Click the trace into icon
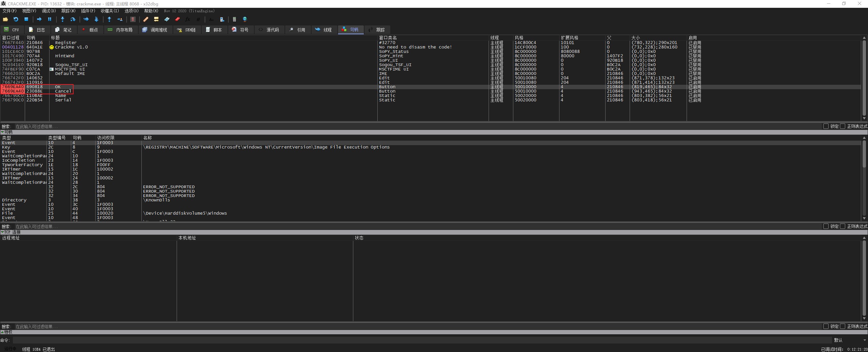This screenshot has height=352, width=868. coord(86,19)
